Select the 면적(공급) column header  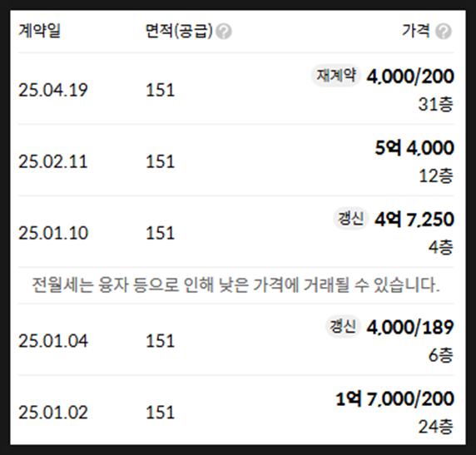pos(179,31)
